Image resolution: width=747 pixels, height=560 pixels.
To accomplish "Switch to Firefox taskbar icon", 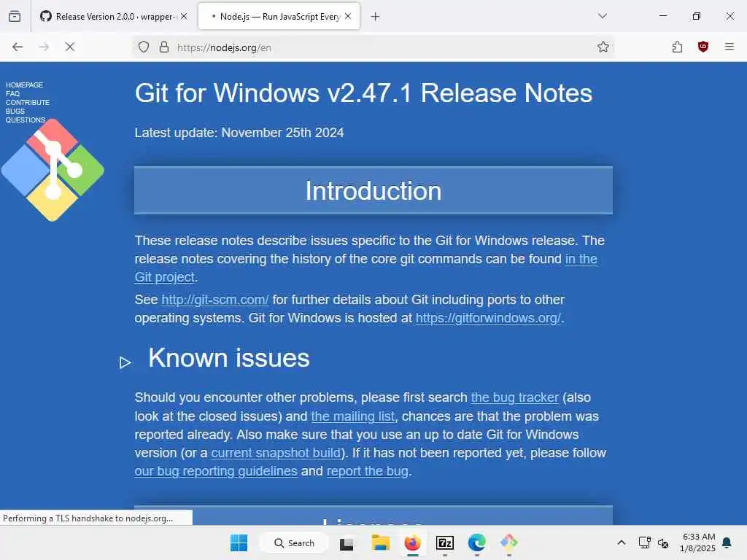I will coord(413,542).
